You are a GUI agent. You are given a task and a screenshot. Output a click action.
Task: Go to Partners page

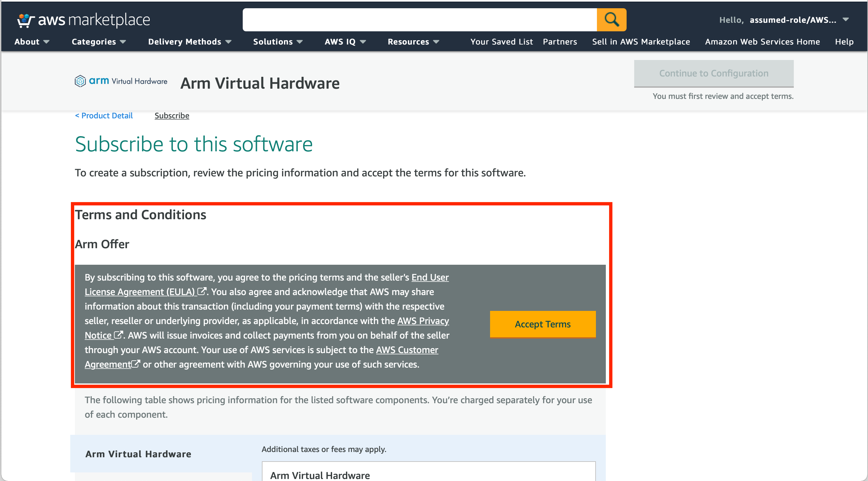click(x=560, y=42)
